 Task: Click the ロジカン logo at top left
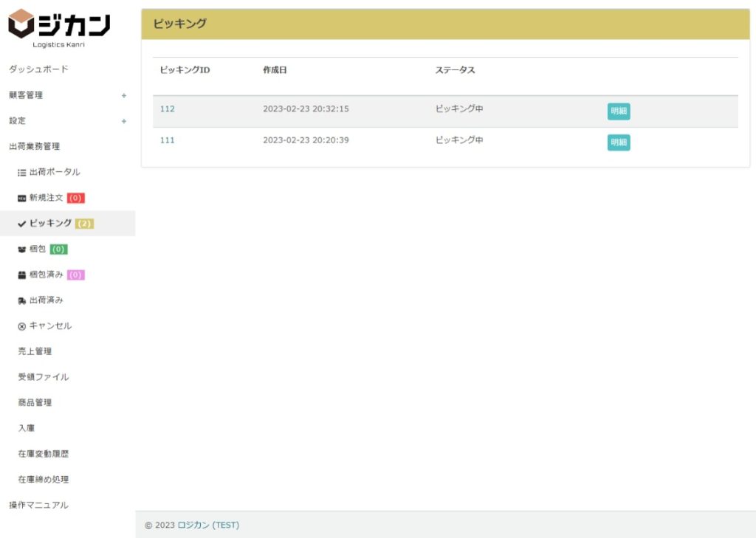pyautogui.click(x=59, y=27)
